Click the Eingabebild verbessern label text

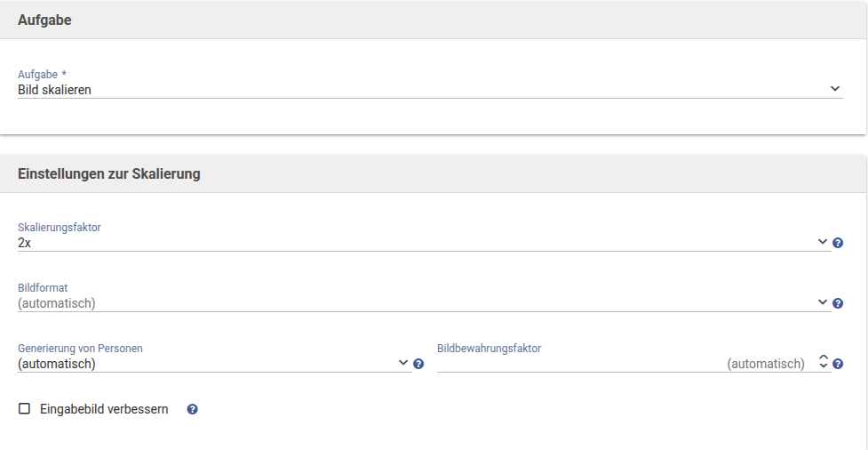tap(104, 410)
